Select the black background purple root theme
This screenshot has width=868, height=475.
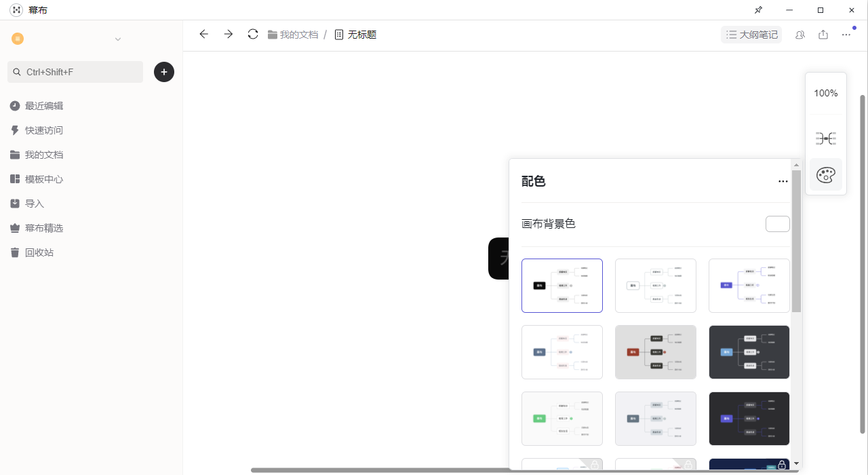[x=749, y=419]
